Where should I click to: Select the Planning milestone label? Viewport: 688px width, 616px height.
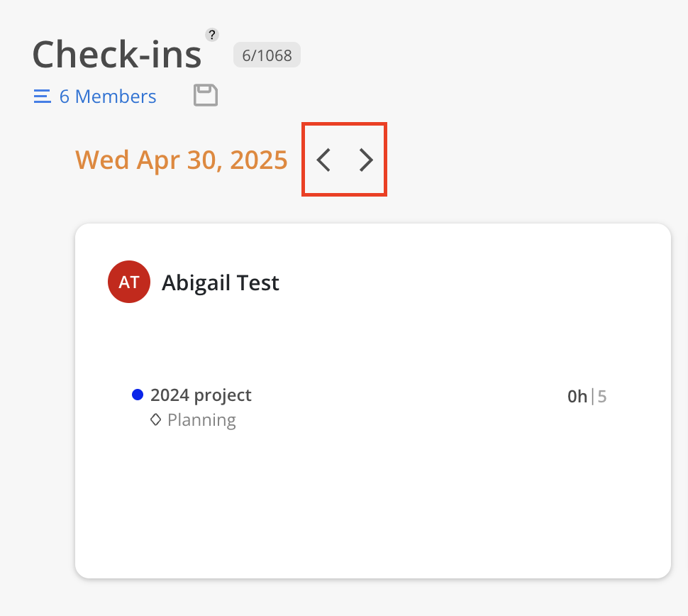pos(202,420)
